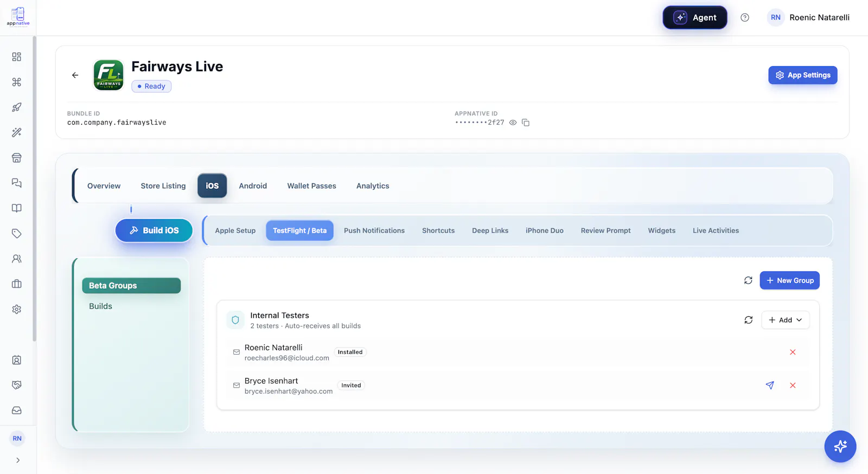Select Builds in side panel
Screen dimensions: 868x474
pos(101,306)
